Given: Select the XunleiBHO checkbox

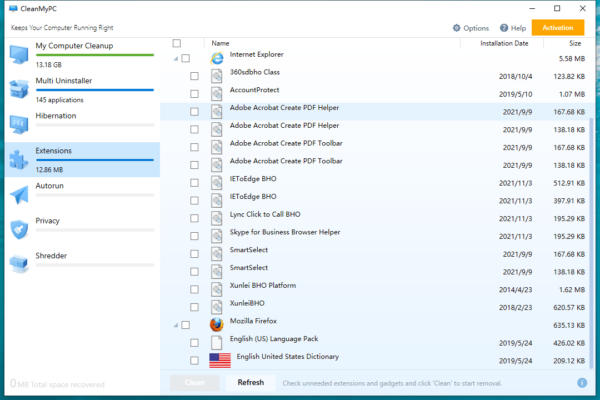Looking at the screenshot, I should [194, 307].
